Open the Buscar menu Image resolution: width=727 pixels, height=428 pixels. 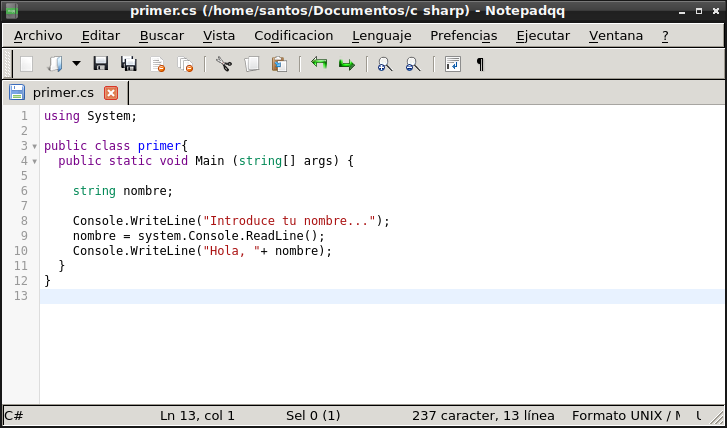162,36
